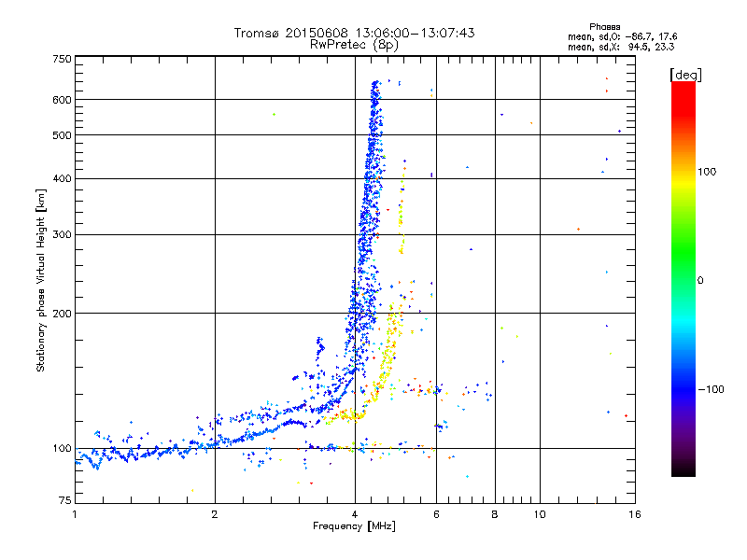The width and height of the screenshot is (747, 560).
Task: Click the plot title 'Tromsø 20150608 13:06:00-13:07:43'
Action: (354, 33)
